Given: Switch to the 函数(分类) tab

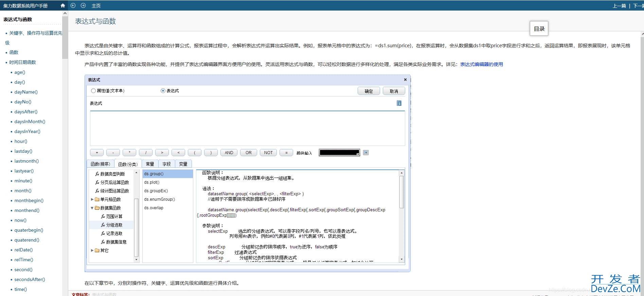Looking at the screenshot, I should (128, 164).
